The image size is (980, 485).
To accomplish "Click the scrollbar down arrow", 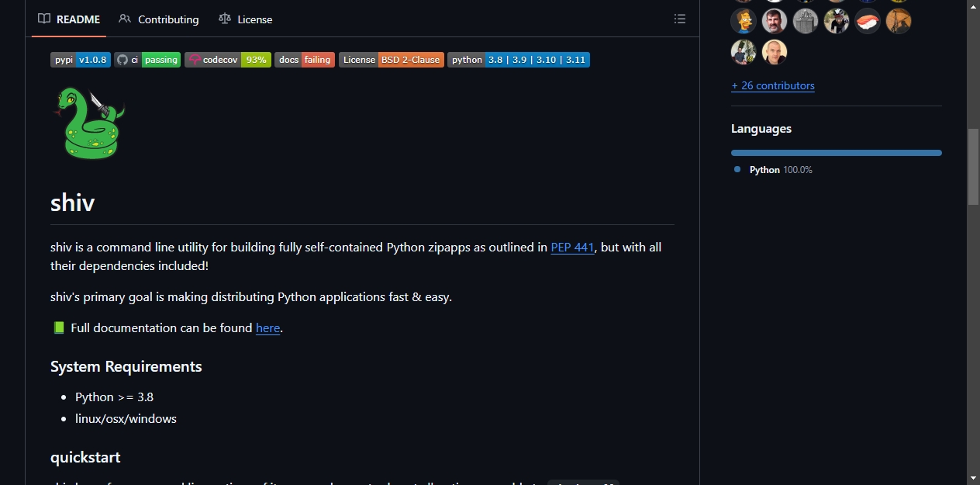I will point(973,477).
